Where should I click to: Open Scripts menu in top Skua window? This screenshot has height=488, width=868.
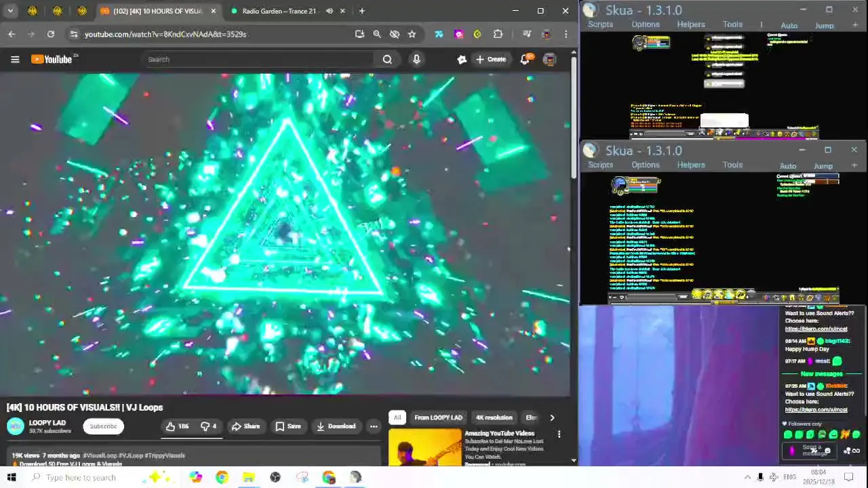click(x=600, y=24)
